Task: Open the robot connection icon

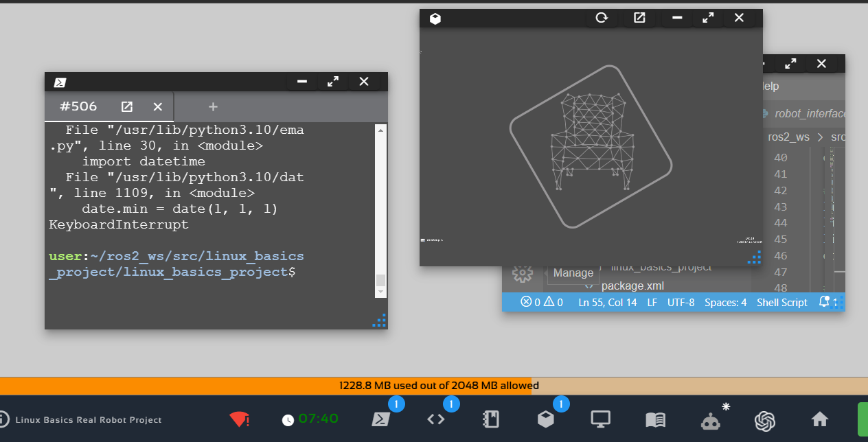Action: [x=710, y=420]
